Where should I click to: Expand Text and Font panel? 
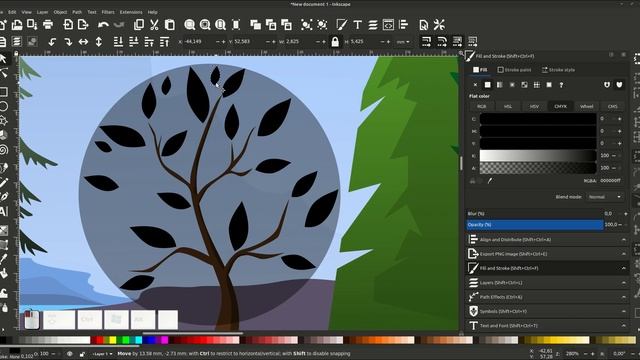point(547,325)
